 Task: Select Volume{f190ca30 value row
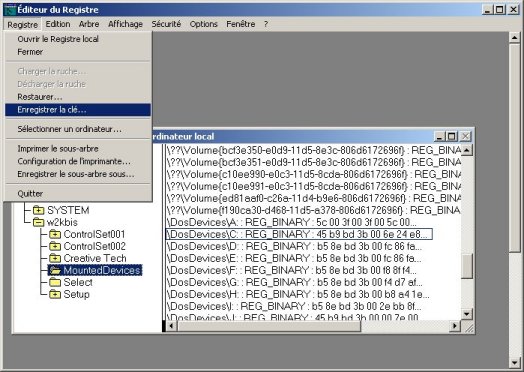click(314, 210)
